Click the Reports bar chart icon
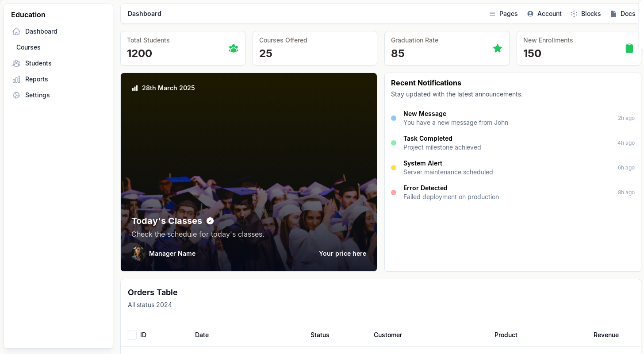This screenshot has height=354, width=644. click(16, 79)
